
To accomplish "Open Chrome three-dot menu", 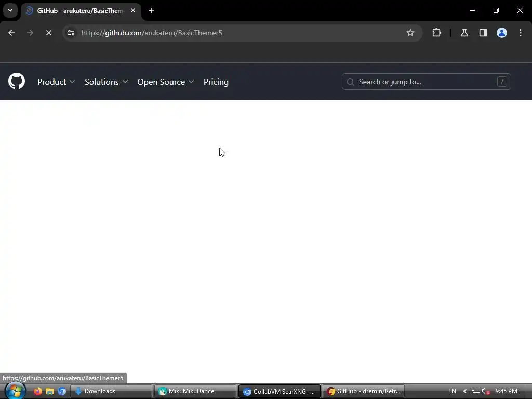I will pyautogui.click(x=521, y=33).
